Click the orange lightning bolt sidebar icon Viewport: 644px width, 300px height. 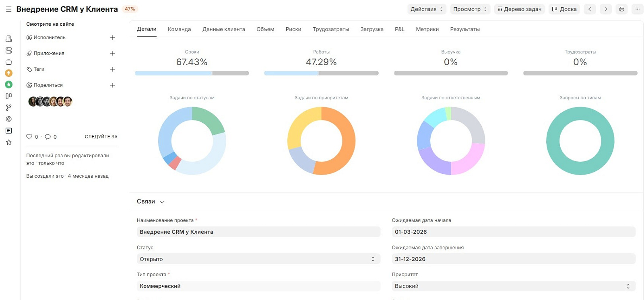[x=8, y=73]
